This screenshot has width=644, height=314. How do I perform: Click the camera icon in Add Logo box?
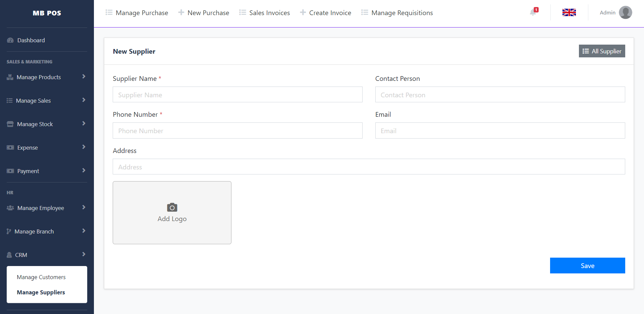pos(172,207)
